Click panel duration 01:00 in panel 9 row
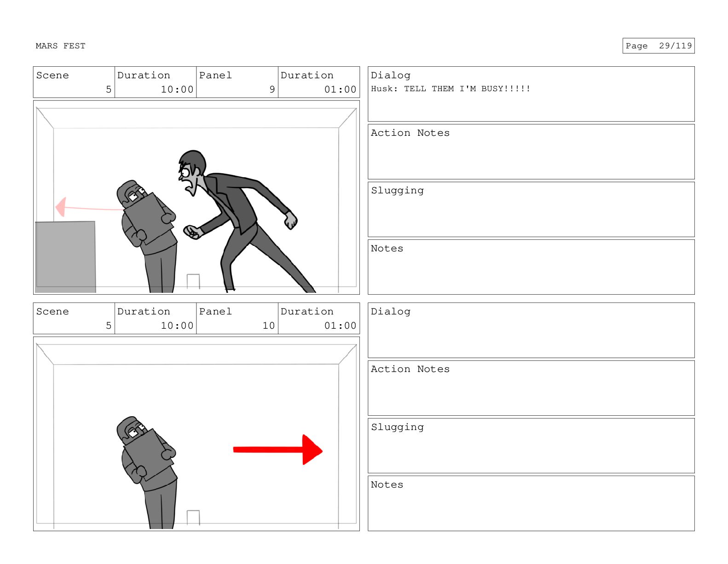This screenshot has width=728, height=564. pos(319,82)
